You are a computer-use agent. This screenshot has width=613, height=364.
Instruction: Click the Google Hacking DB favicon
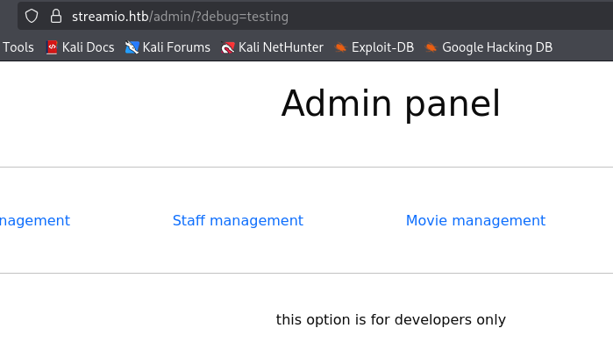(431, 47)
